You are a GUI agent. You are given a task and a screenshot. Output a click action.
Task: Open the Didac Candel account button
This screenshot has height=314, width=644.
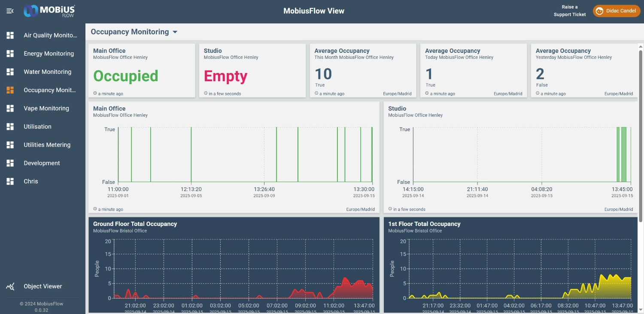617,11
